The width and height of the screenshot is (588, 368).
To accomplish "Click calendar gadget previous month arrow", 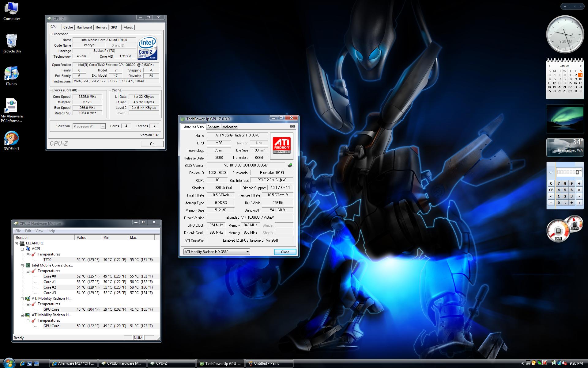I will pos(549,66).
